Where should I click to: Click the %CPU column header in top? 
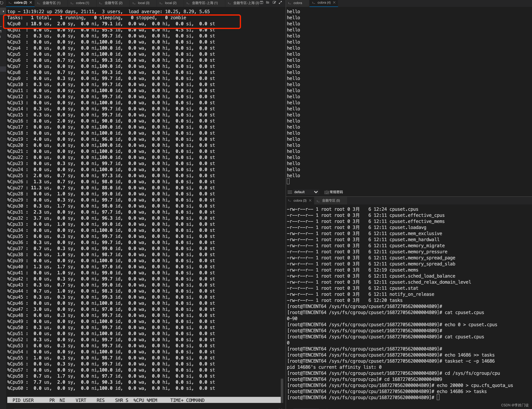[138, 400]
